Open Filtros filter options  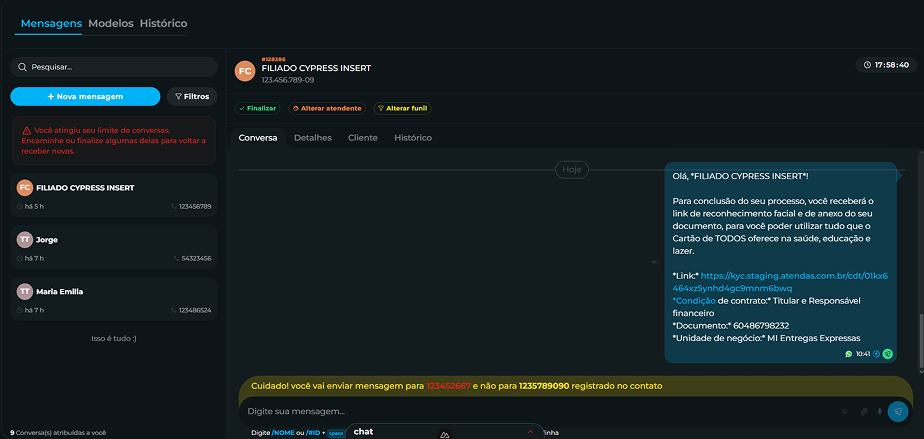(192, 97)
